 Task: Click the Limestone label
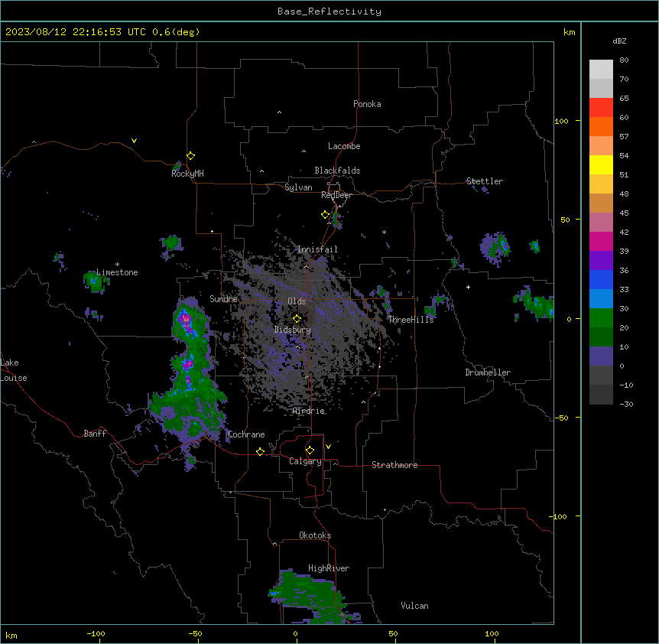117,272
